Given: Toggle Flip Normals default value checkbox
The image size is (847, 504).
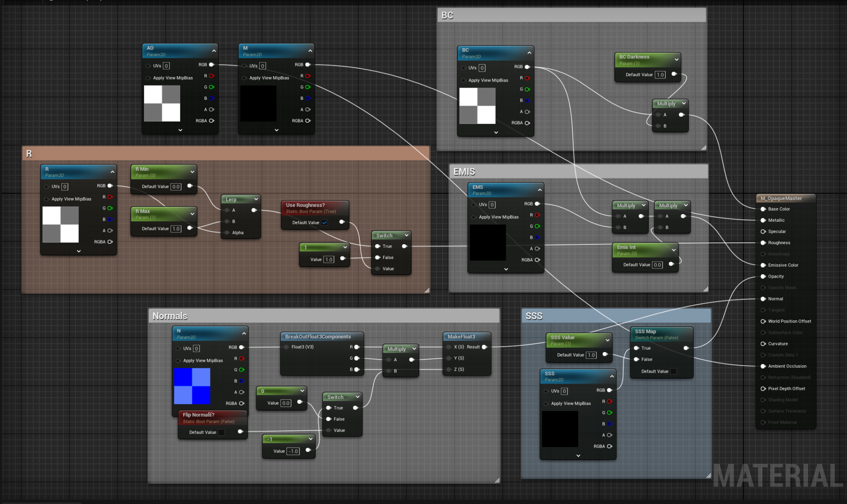Looking at the screenshot, I should 221,432.
